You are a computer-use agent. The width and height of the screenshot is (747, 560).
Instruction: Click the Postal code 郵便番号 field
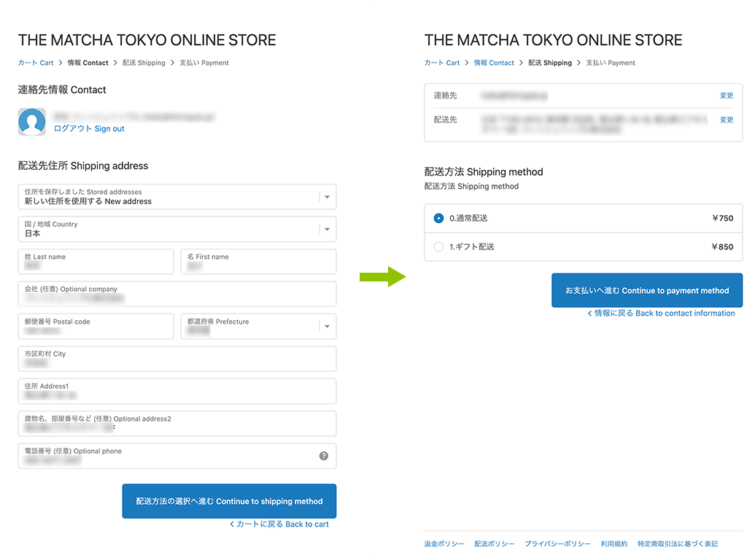(x=96, y=326)
